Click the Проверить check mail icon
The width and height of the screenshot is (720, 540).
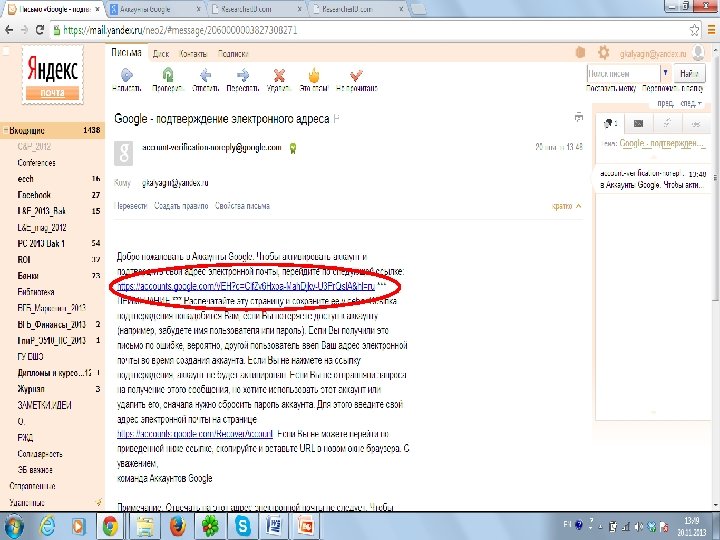[168, 75]
